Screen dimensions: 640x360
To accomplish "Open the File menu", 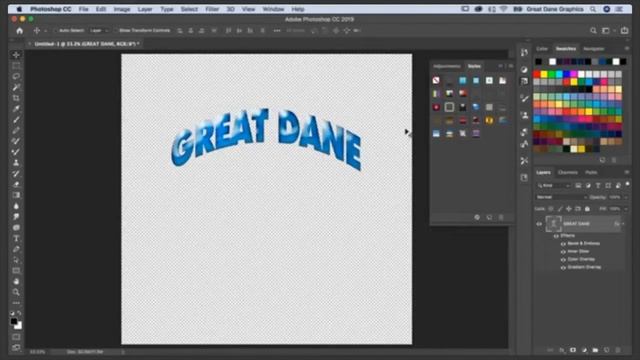I will pos(84,9).
